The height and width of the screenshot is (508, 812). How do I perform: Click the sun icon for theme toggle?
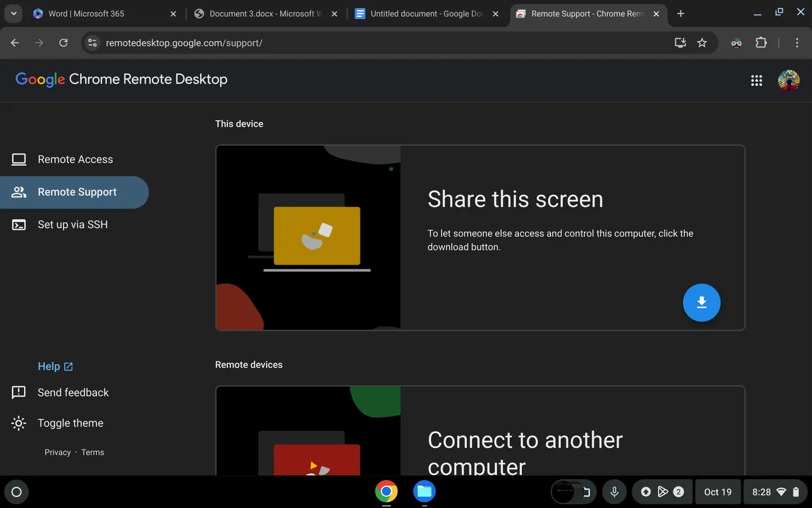tap(19, 423)
